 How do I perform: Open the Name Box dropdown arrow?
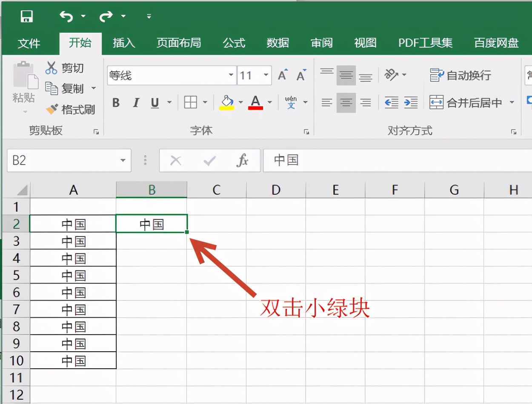(x=123, y=160)
